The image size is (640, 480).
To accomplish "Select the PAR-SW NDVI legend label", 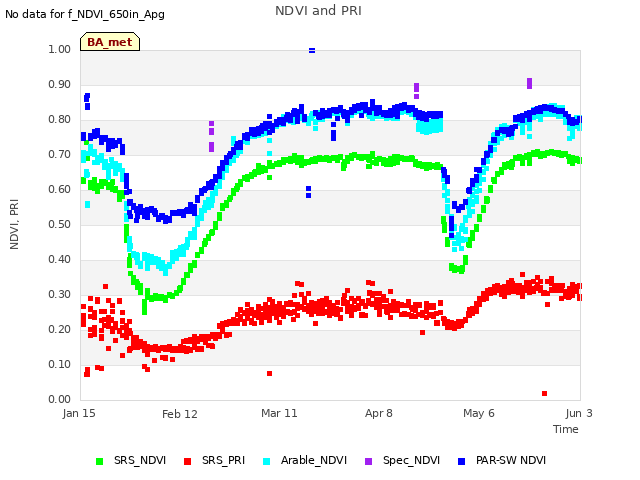I will coord(511,460).
